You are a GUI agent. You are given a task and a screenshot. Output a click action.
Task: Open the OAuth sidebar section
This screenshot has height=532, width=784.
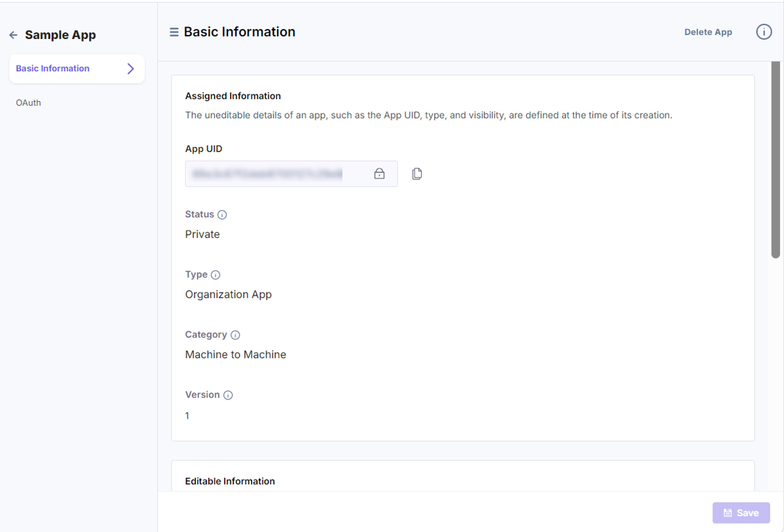pyautogui.click(x=28, y=103)
